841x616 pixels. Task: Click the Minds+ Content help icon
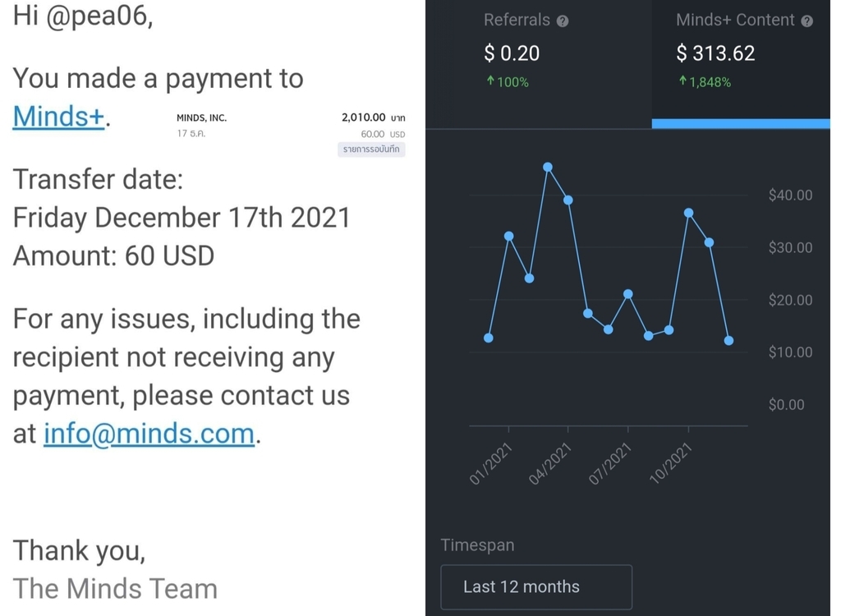click(x=807, y=21)
